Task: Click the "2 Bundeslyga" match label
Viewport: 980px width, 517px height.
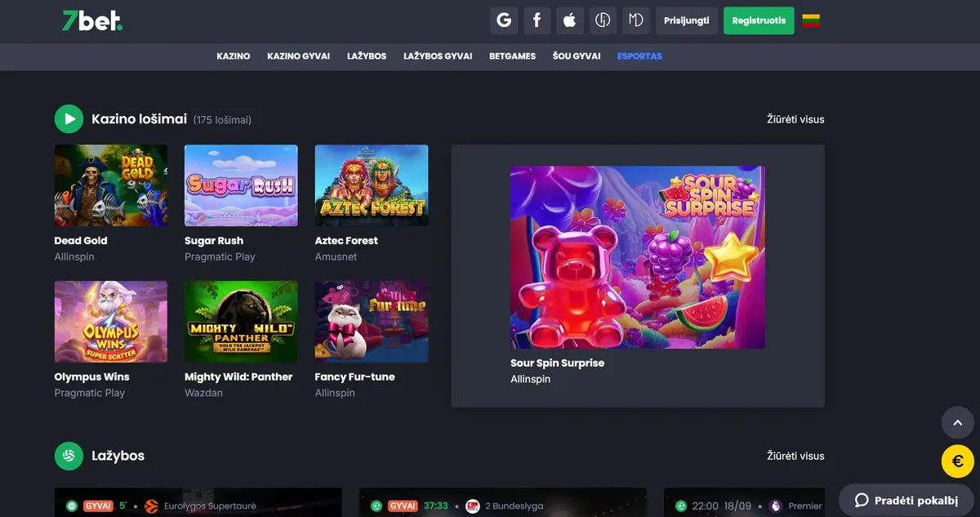Action: point(515,506)
